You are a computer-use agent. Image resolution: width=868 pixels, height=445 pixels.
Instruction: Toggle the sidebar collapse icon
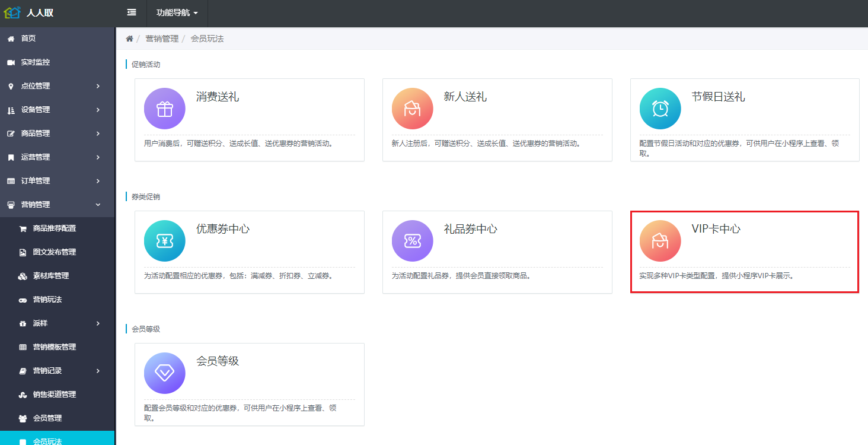tap(132, 12)
